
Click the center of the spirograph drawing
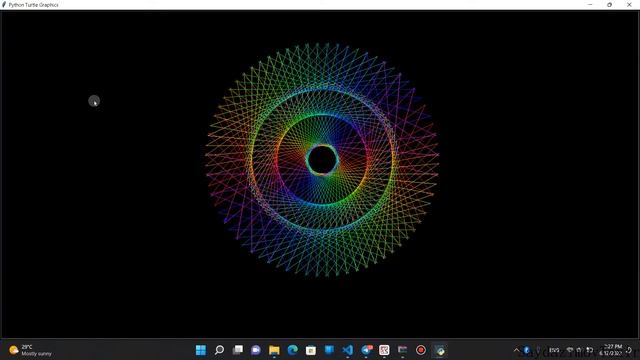(322, 160)
